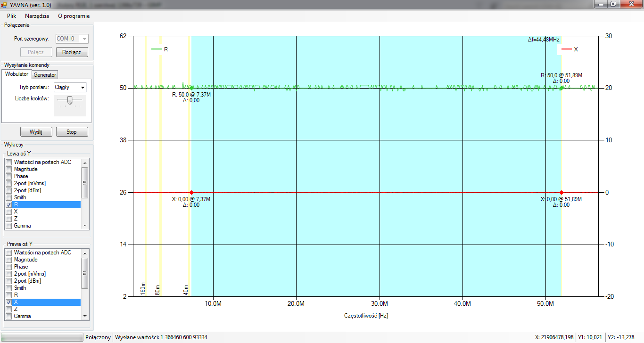Enable Phase checkbox in Lewa oś Y

(x=8, y=176)
